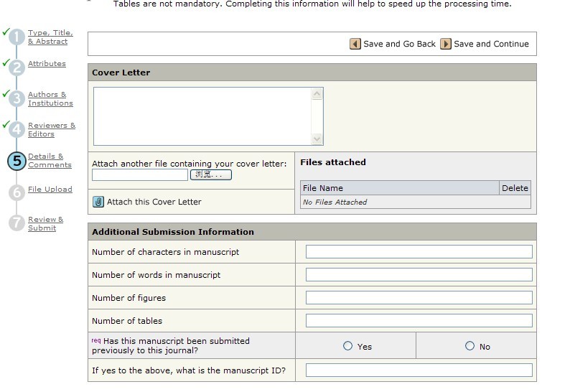Click the step 4 circle icon
The height and width of the screenshot is (392, 570).
point(17,130)
